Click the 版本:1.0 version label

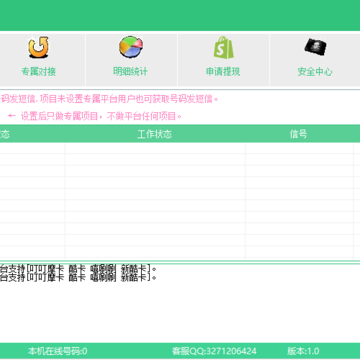[303, 351]
